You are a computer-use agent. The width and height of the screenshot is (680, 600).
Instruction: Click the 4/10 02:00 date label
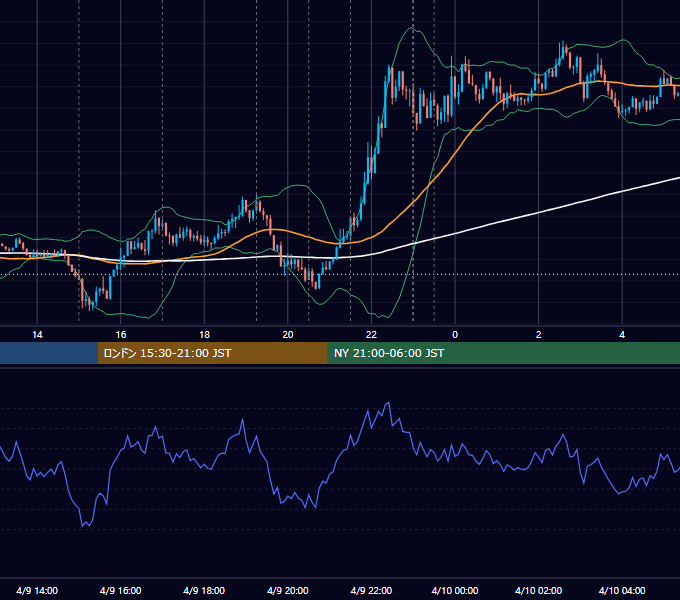[x=538, y=590]
